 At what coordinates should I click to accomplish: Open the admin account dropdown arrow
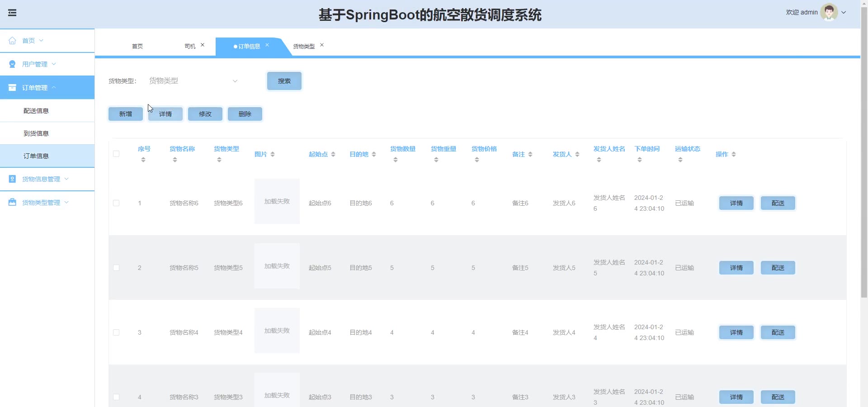[x=844, y=13]
